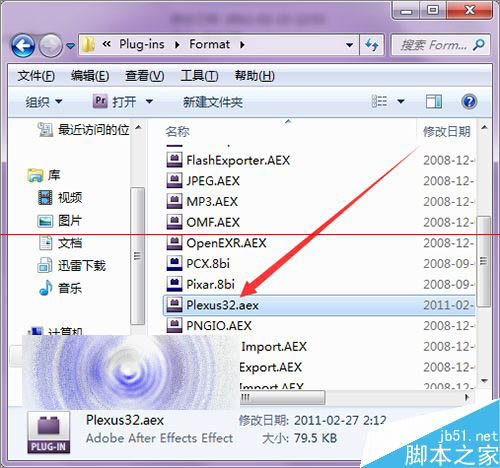Click the magnifier search icon

tap(479, 45)
